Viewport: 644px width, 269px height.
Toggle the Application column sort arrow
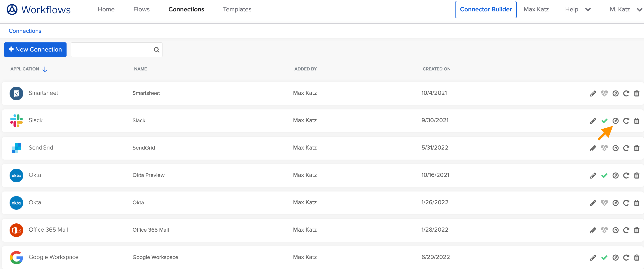click(45, 69)
